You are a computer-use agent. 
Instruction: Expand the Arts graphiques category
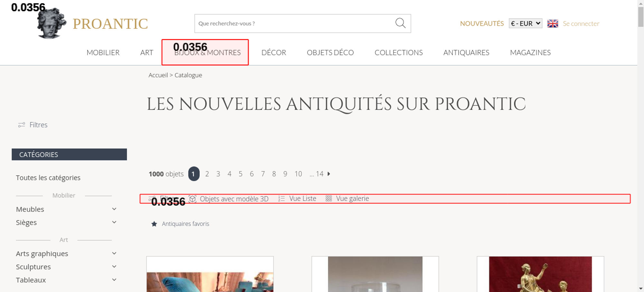(114, 253)
